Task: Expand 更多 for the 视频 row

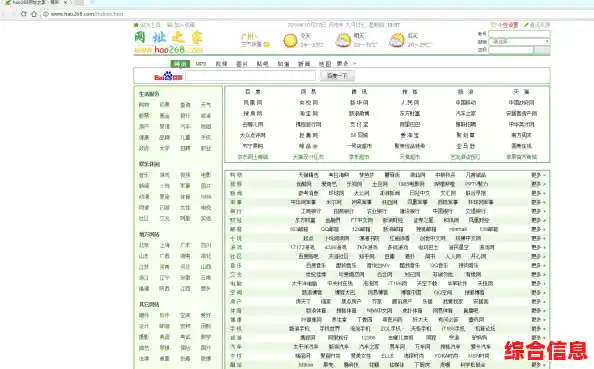Action: 538,184
